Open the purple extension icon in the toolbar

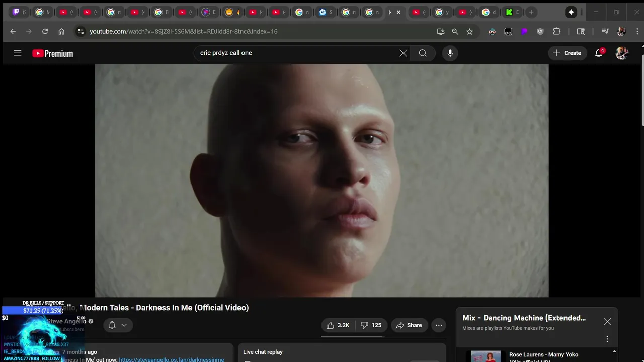pyautogui.click(x=524, y=31)
